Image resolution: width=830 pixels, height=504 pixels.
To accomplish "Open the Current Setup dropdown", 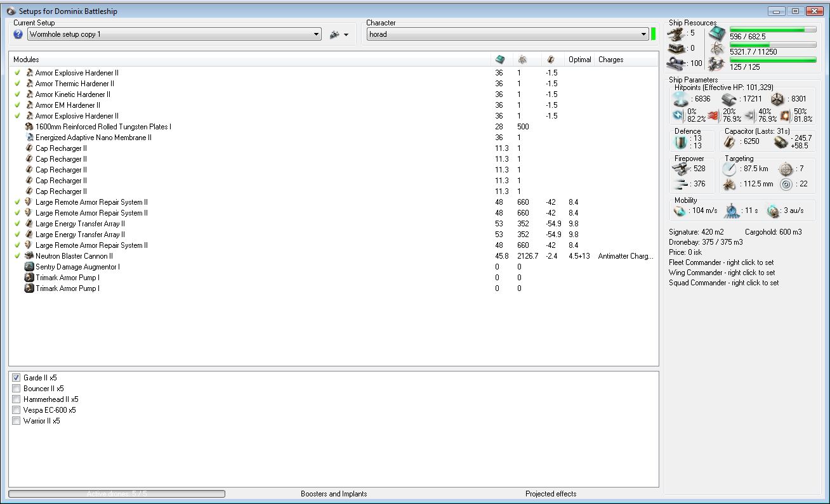I will 174,34.
